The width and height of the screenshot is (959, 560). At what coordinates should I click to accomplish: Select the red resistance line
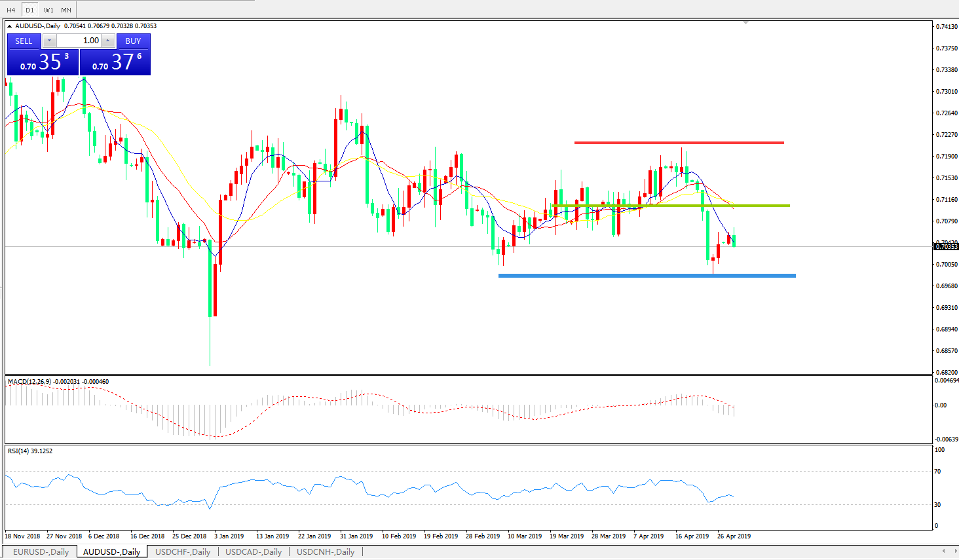point(679,143)
